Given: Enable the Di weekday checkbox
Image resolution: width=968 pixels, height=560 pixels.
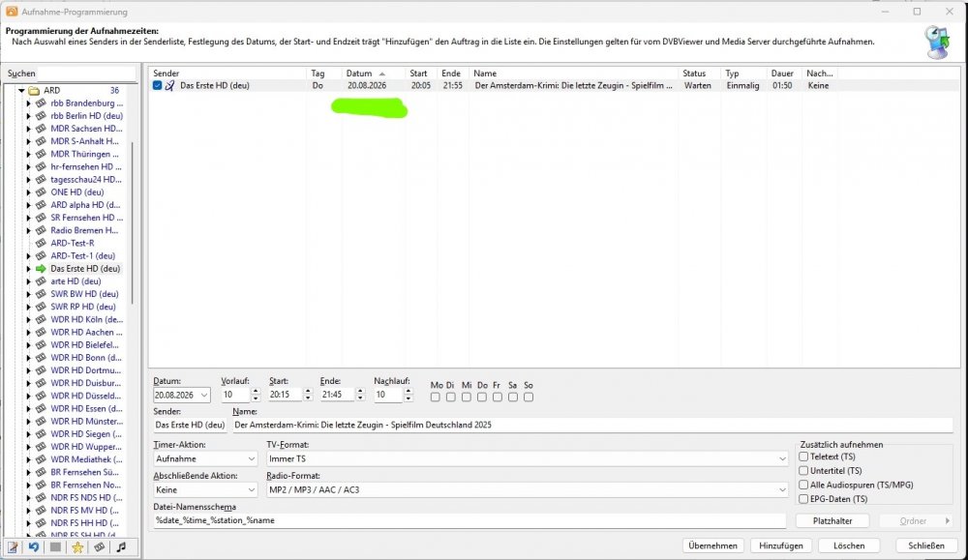Looking at the screenshot, I should point(451,398).
